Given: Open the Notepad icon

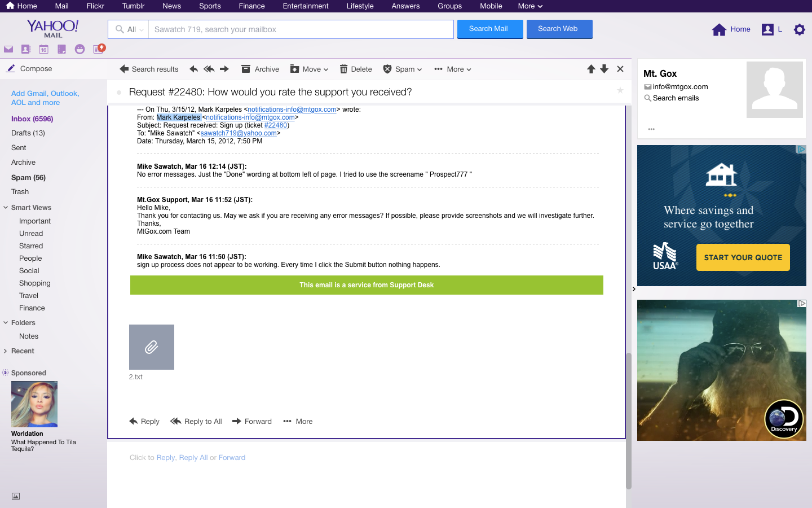Looking at the screenshot, I should click(x=61, y=49).
